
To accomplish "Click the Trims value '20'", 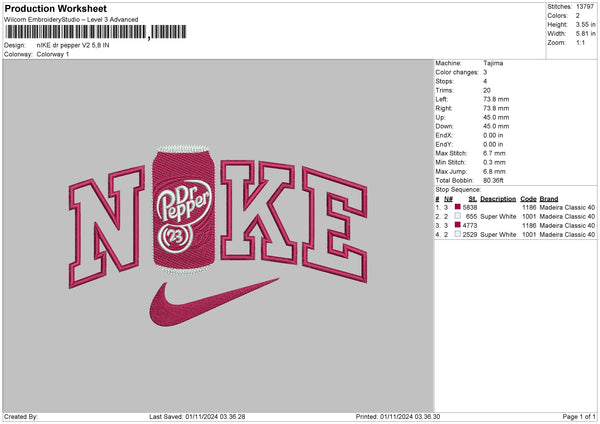I will click(x=487, y=90).
